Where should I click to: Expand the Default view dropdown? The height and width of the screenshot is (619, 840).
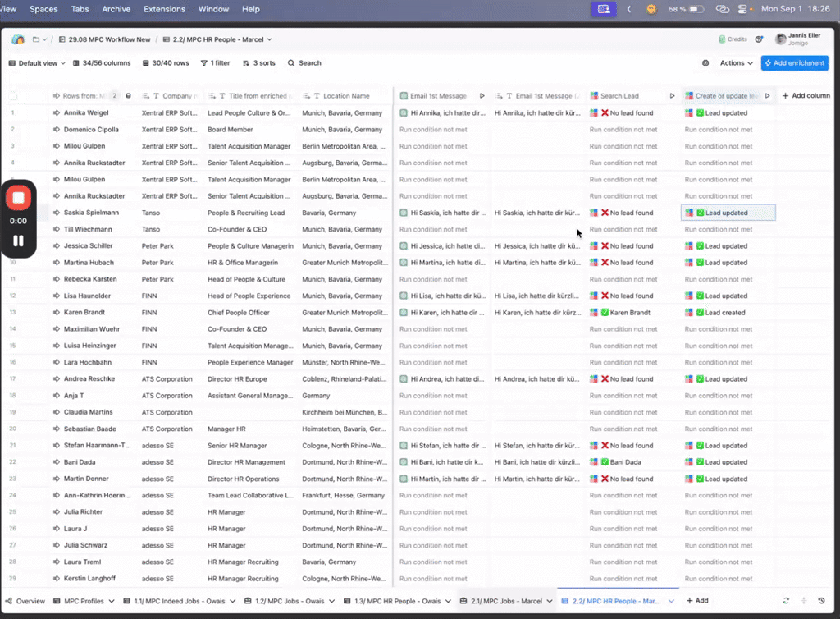coord(37,63)
